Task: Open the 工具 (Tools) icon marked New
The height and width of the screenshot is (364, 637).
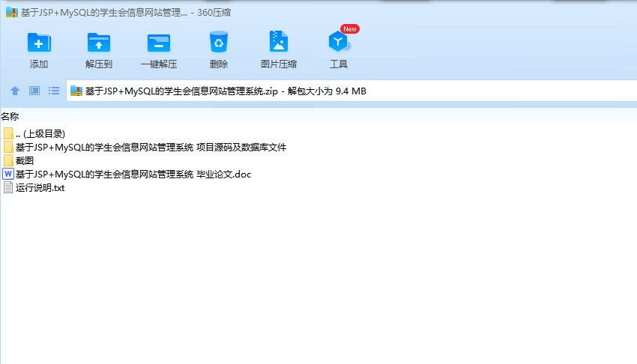Action: [x=339, y=41]
